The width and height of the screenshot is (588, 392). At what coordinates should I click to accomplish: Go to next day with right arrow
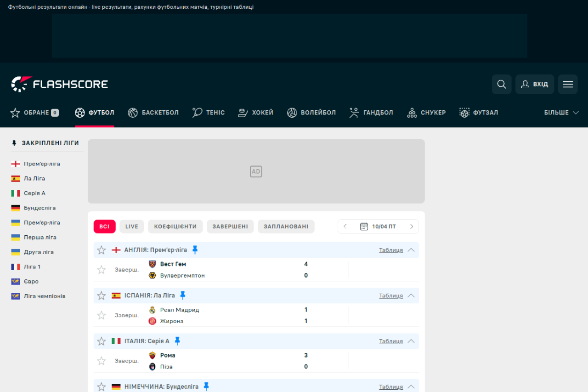pyautogui.click(x=411, y=226)
